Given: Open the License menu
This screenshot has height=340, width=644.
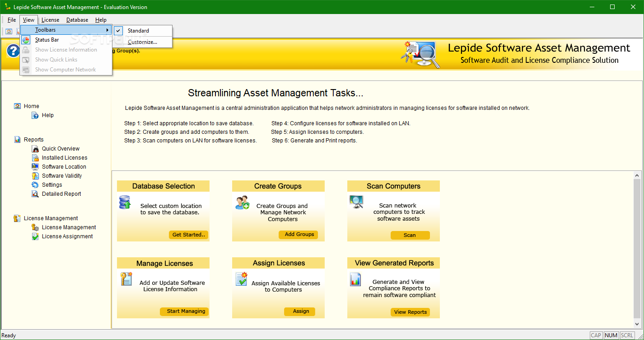Looking at the screenshot, I should (x=50, y=20).
